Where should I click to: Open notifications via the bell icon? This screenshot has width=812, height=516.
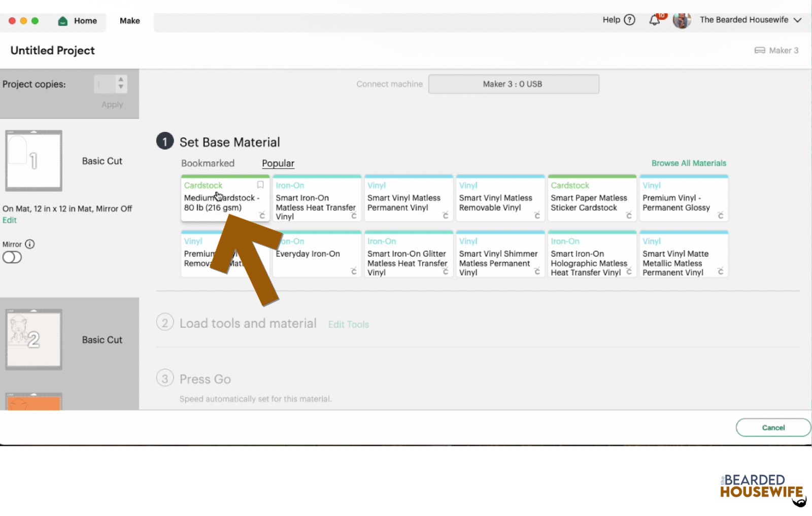pyautogui.click(x=655, y=20)
